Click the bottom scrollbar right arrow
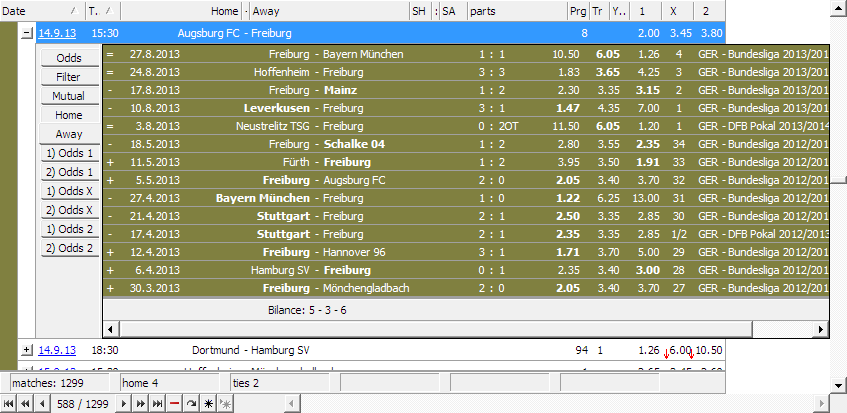This screenshot has width=847, height=413. 822,404
